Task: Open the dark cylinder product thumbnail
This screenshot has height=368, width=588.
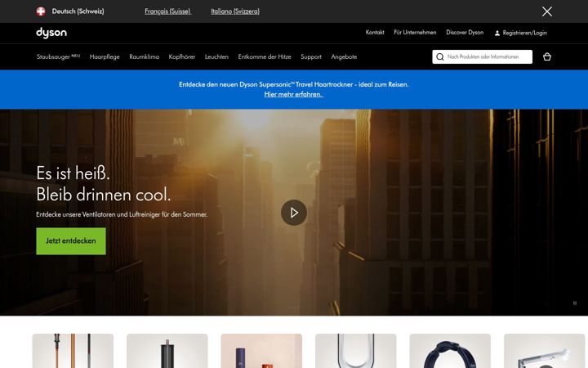Action: click(167, 351)
